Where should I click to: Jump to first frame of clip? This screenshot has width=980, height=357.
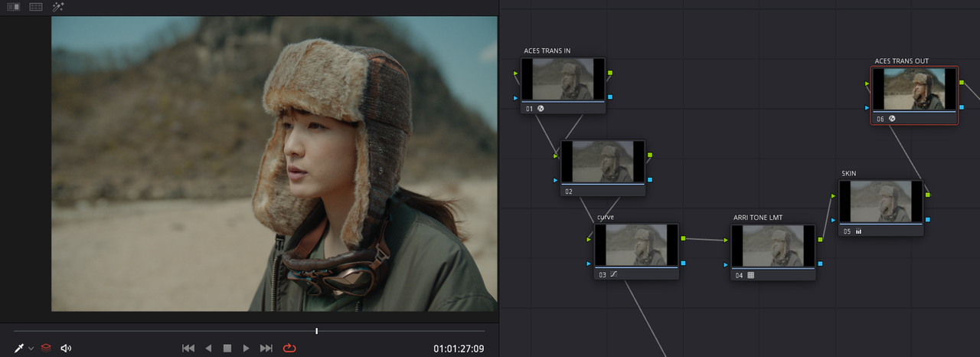[188, 348]
